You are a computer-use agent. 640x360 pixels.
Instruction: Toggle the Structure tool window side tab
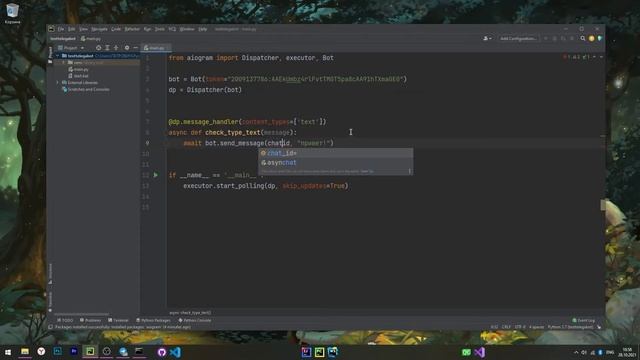click(x=50, y=273)
